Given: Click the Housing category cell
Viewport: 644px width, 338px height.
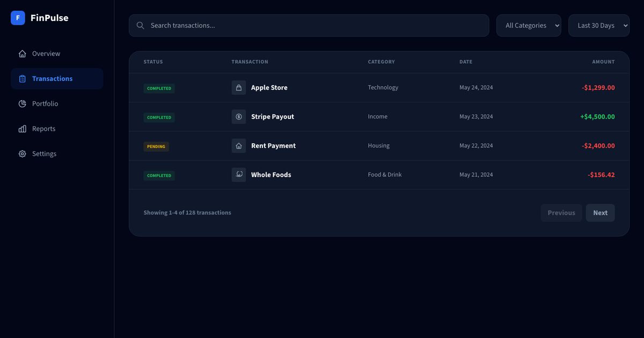Looking at the screenshot, I should (378, 145).
